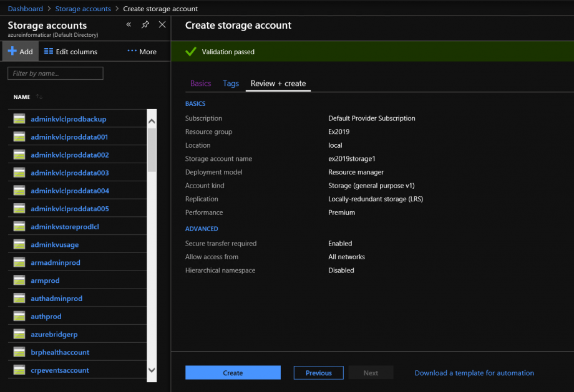Click the storage icon beside brphealthaccount
Viewport: 574px width, 392px height.
coord(19,352)
